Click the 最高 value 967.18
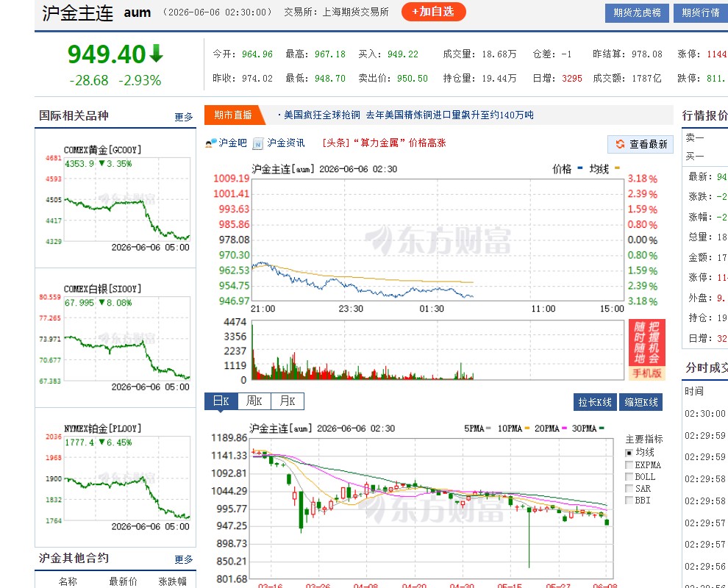Viewport: 728px width, 588px height. 330,54
